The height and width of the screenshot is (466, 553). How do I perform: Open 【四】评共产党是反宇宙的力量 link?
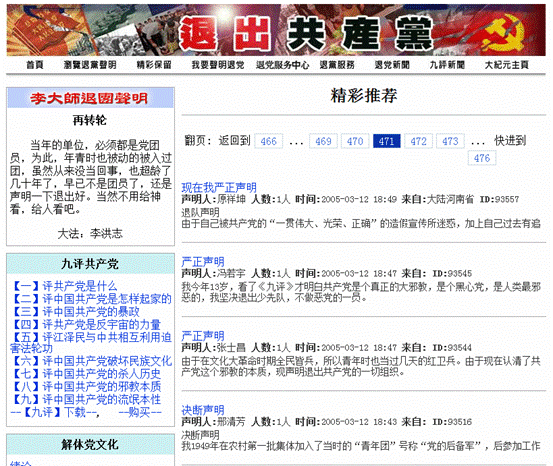point(85,324)
